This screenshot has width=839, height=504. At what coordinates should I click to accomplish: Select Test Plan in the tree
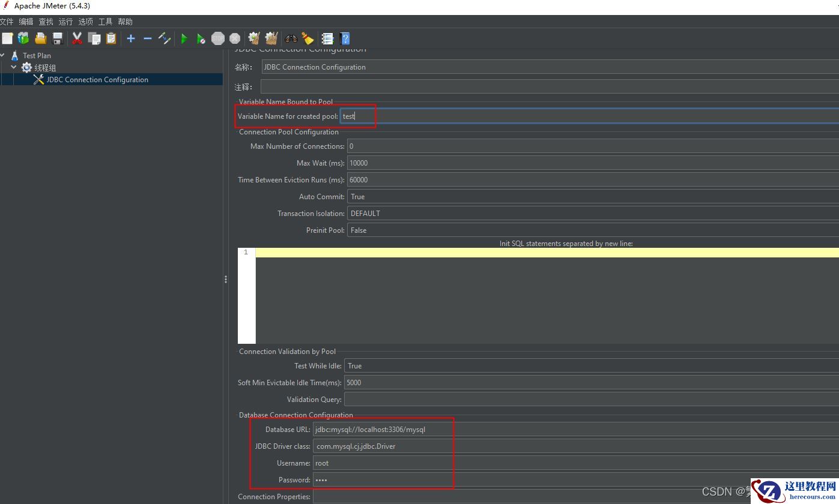[37, 55]
